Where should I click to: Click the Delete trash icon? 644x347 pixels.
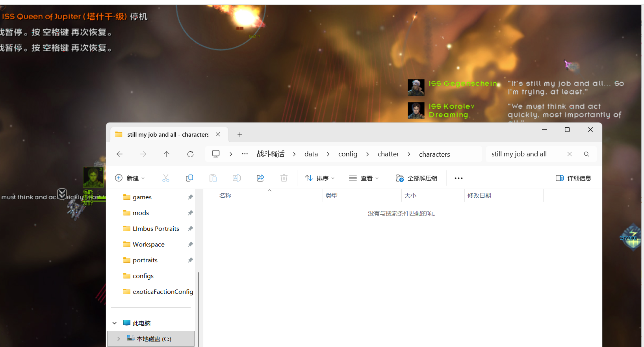tap(284, 178)
